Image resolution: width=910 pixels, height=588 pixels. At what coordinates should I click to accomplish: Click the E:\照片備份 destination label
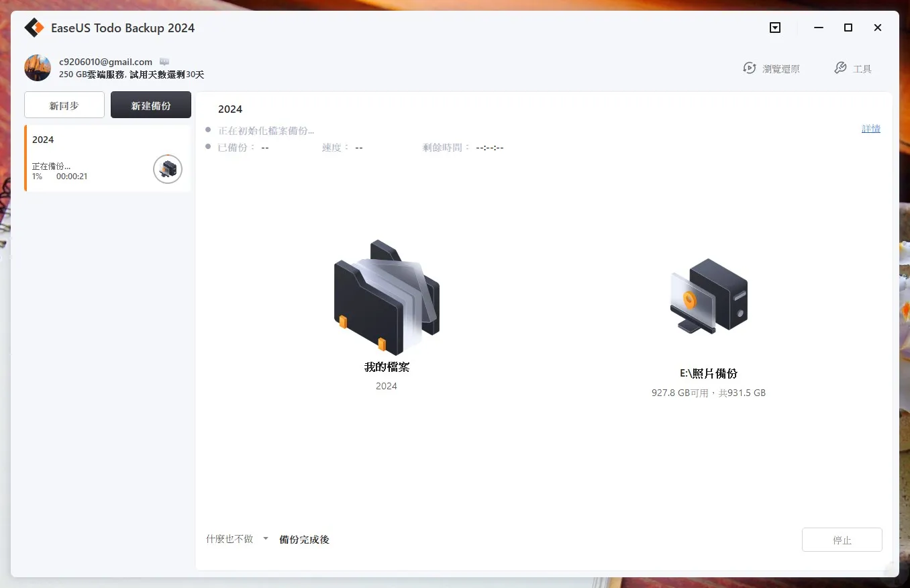coord(709,374)
